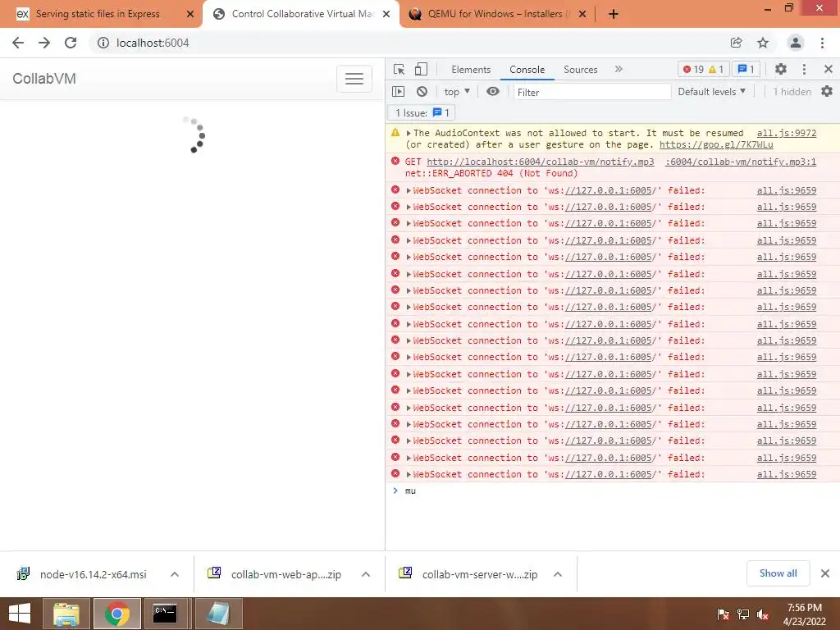The height and width of the screenshot is (630, 840).
Task: Open the 1 Issue link
Action: point(422,113)
